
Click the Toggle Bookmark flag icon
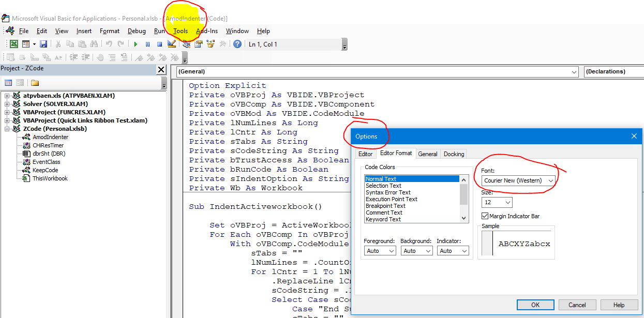[x=139, y=57]
